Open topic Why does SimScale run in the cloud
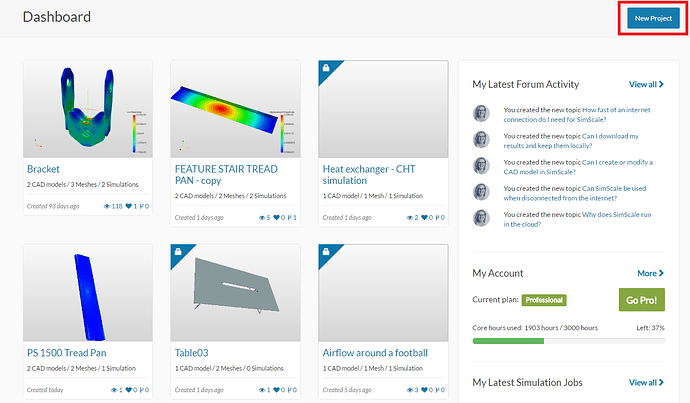 [577, 220]
